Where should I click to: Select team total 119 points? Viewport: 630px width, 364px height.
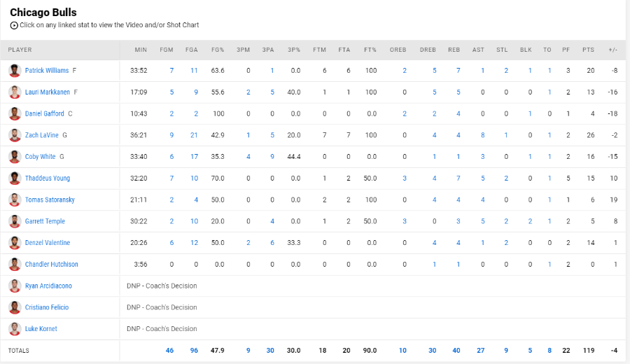tap(589, 350)
